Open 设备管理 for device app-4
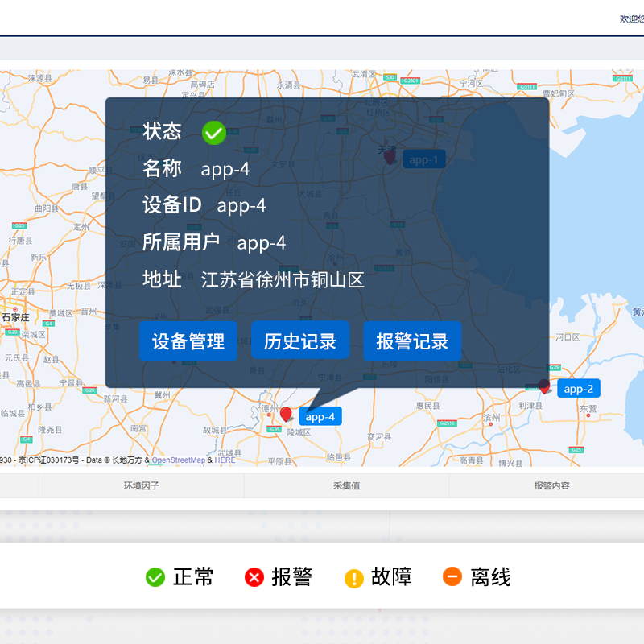This screenshot has width=644, height=644. click(x=188, y=341)
